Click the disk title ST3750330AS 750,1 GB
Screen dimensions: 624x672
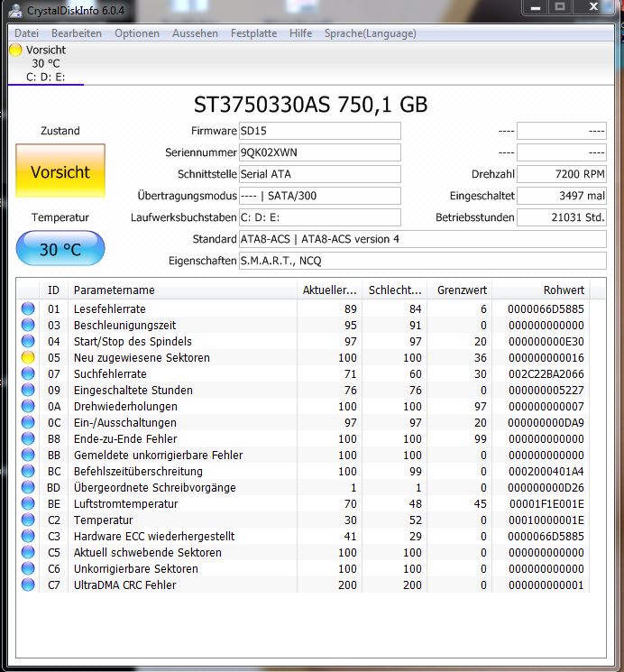(x=311, y=105)
